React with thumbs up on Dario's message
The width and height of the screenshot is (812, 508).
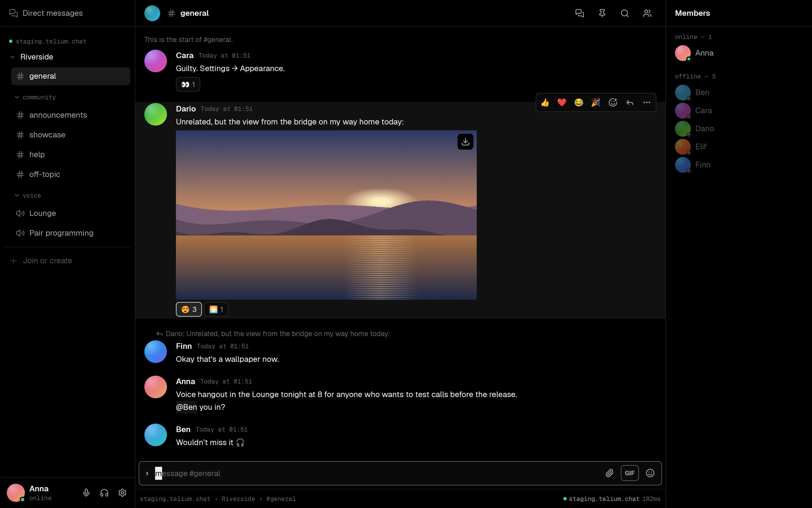[545, 102]
